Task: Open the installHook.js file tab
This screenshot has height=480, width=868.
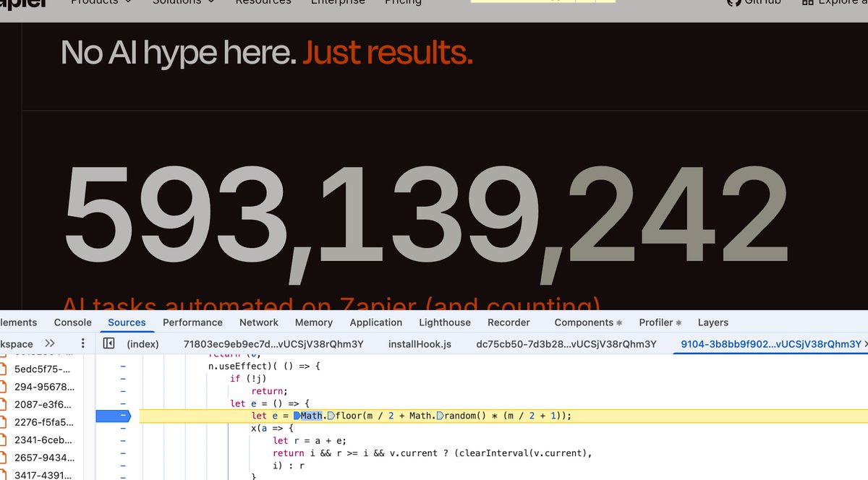Action: pyautogui.click(x=420, y=343)
